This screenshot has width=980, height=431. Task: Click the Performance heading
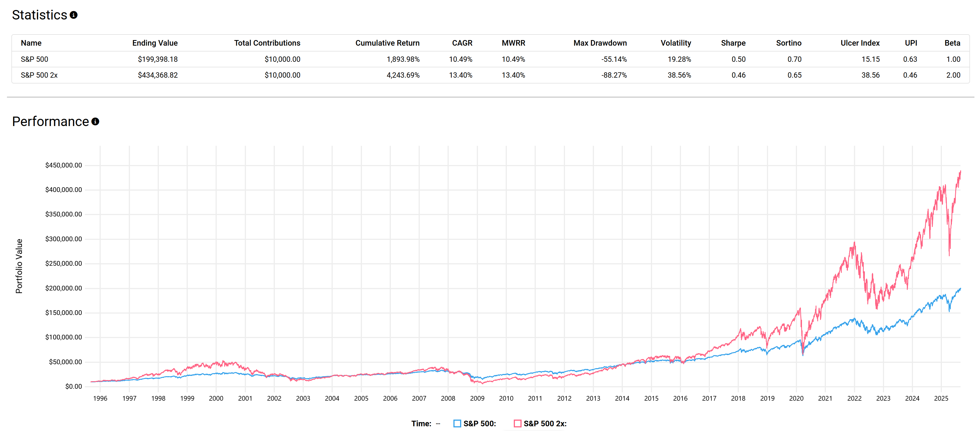click(x=51, y=121)
